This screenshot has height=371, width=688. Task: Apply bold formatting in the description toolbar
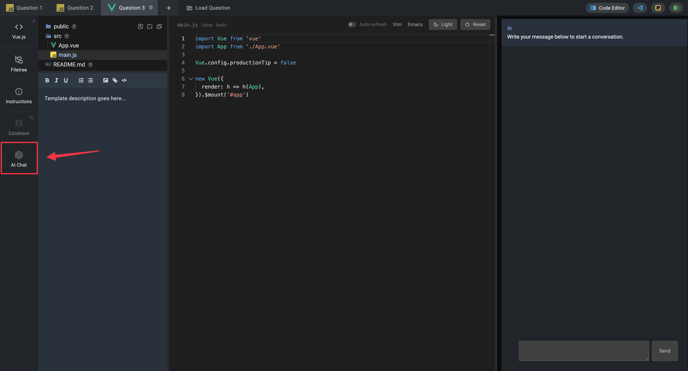(x=47, y=80)
